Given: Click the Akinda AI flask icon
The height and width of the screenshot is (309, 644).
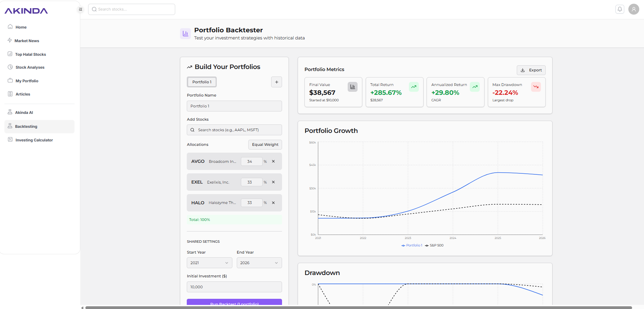Looking at the screenshot, I should (x=10, y=112).
